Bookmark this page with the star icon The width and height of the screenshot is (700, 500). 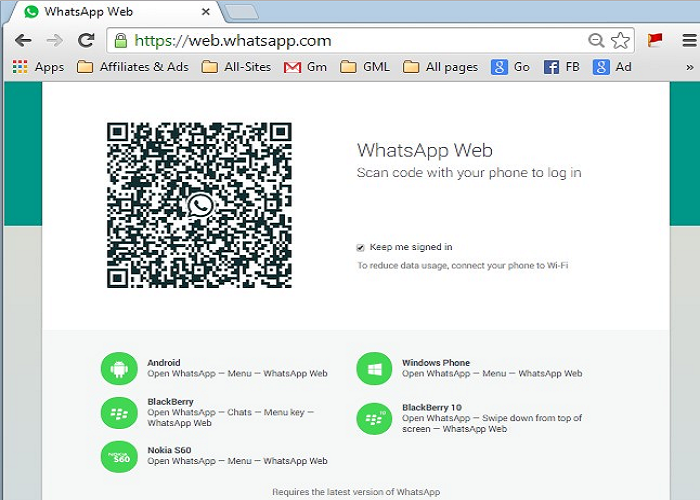click(x=620, y=40)
